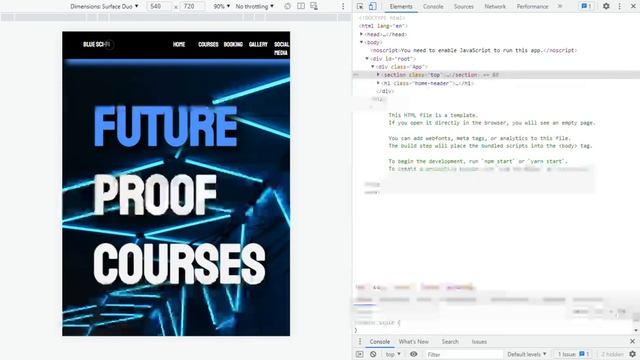Expand the head element node
640x360 pixels.
pos(361,34)
